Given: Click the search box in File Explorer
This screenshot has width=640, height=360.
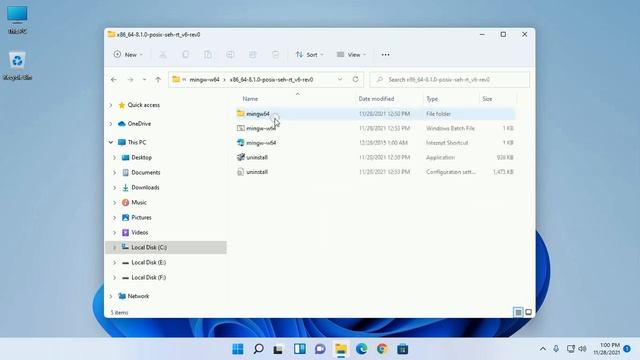Looking at the screenshot, I should coord(450,80).
